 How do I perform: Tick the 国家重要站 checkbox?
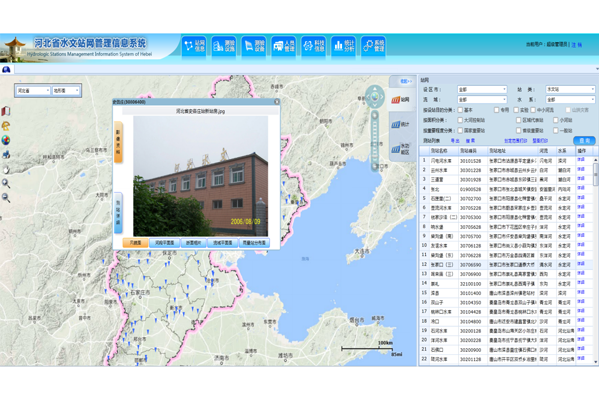point(461,131)
